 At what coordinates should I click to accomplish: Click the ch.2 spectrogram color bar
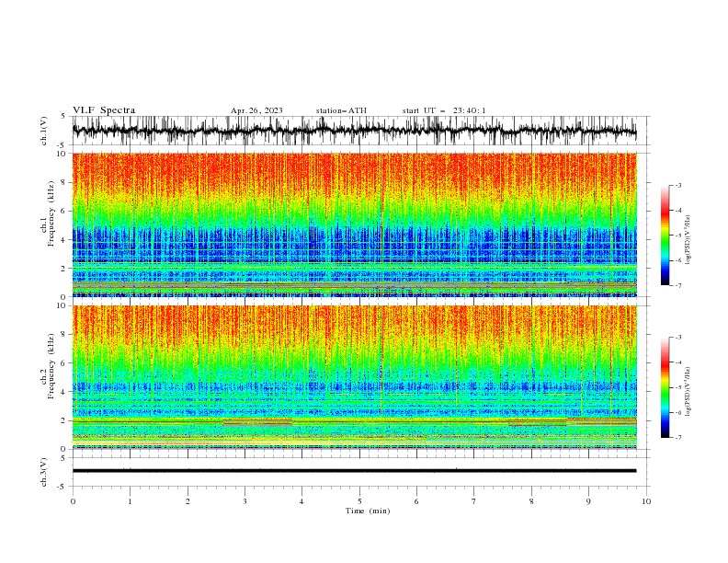pyautogui.click(x=665, y=387)
